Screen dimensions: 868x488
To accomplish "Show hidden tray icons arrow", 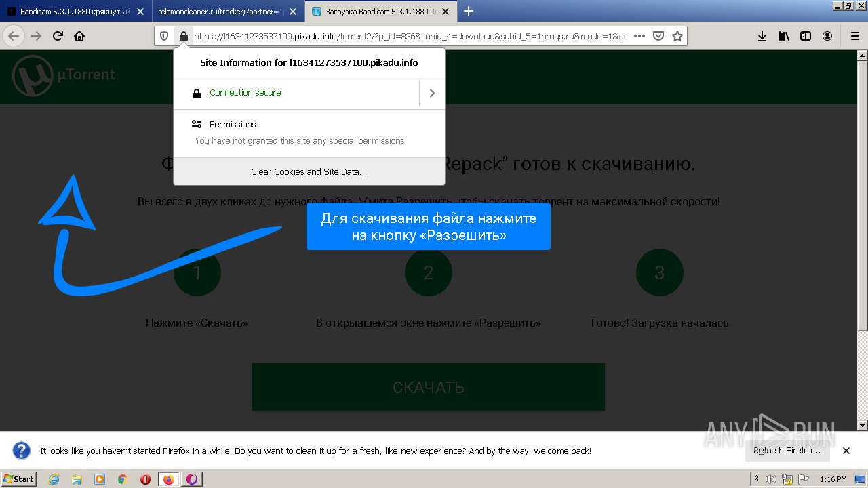I will coord(756,479).
